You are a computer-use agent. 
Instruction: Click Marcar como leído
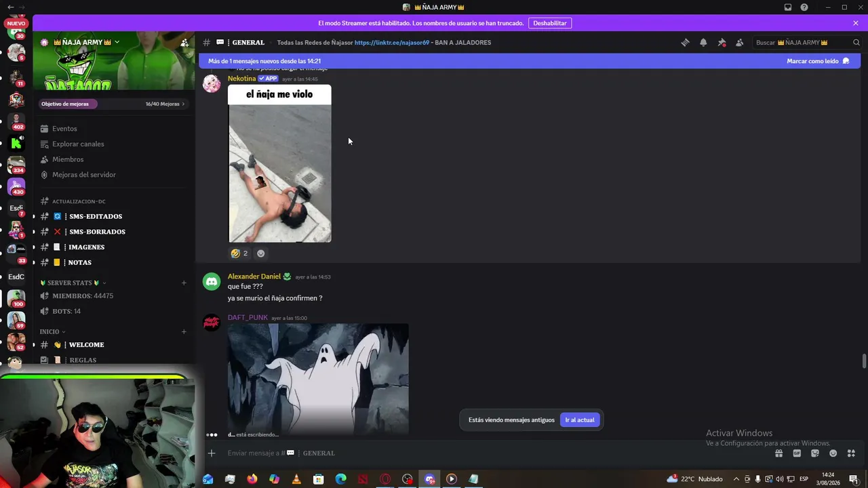point(818,61)
